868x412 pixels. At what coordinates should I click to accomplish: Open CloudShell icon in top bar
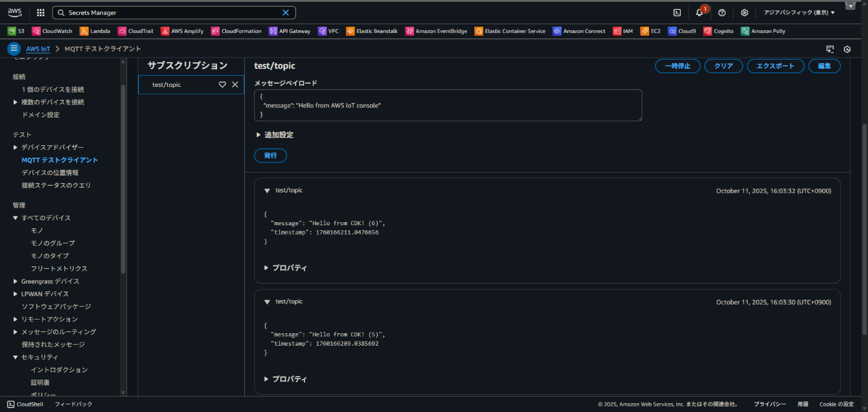tap(677, 12)
